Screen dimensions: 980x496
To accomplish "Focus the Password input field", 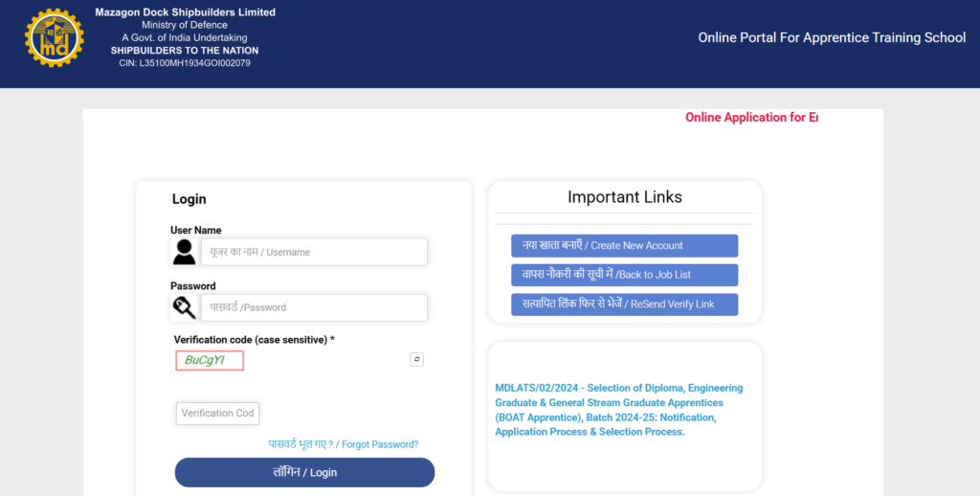I will 314,307.
